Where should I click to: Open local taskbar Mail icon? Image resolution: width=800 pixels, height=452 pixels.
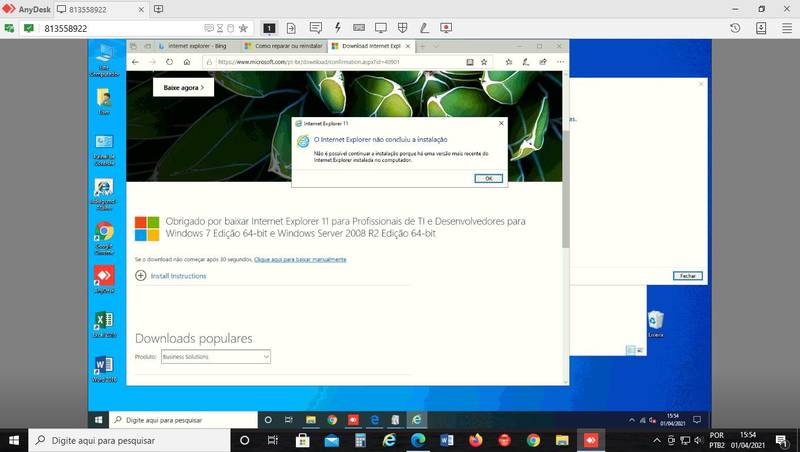click(x=331, y=440)
